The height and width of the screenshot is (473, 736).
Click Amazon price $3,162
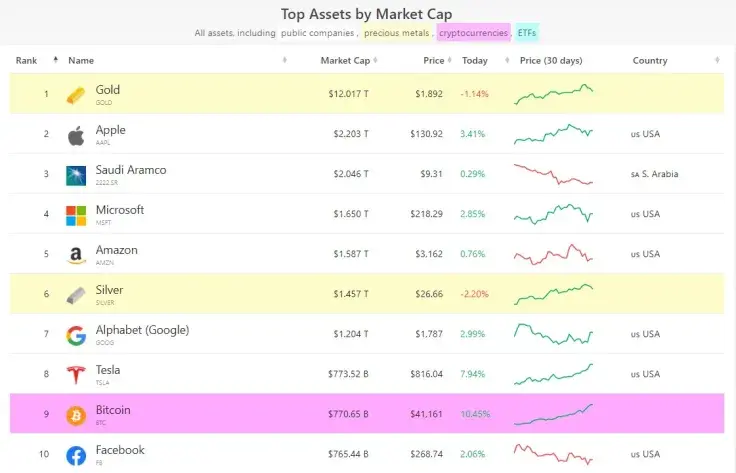(429, 254)
